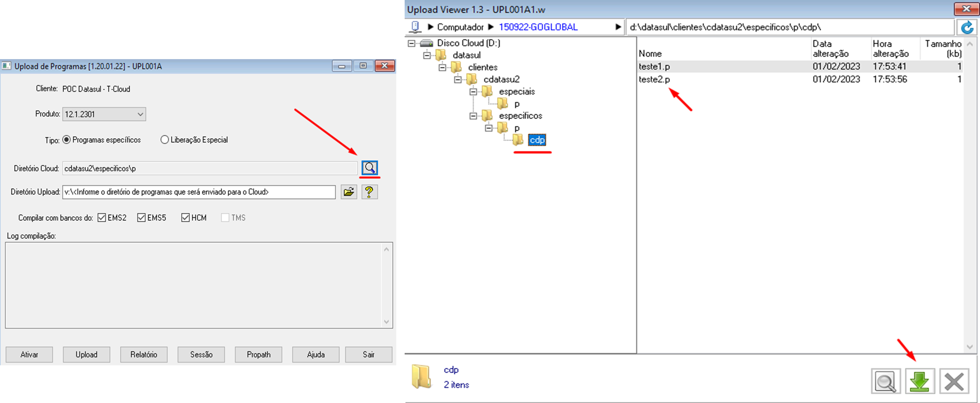Collapse the especiais tree node
This screenshot has width=980, height=403.
473,92
